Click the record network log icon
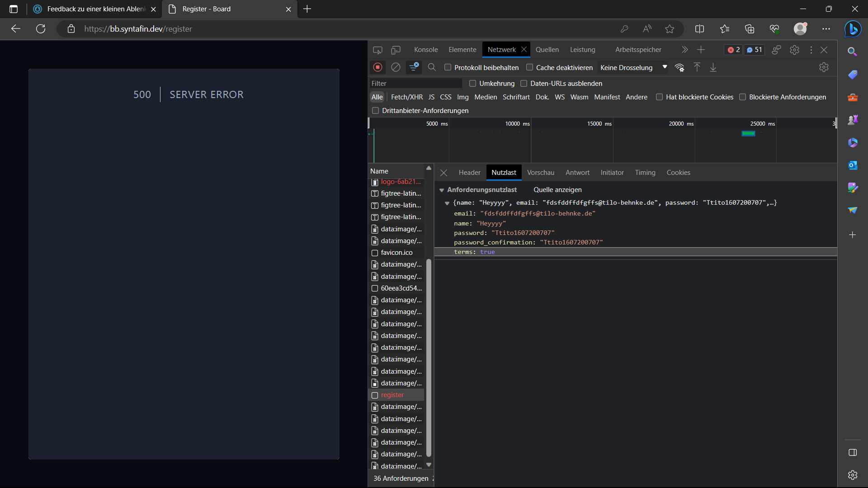Screen dimensions: 868x488 point(378,67)
